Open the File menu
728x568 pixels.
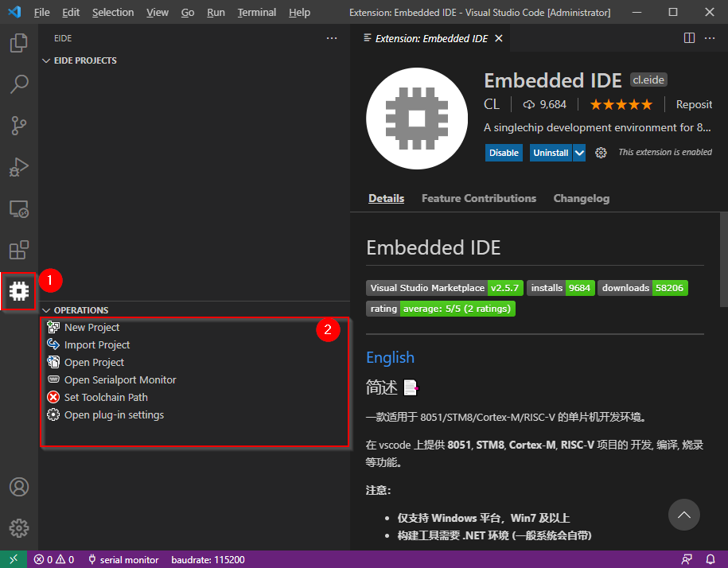[x=42, y=13]
